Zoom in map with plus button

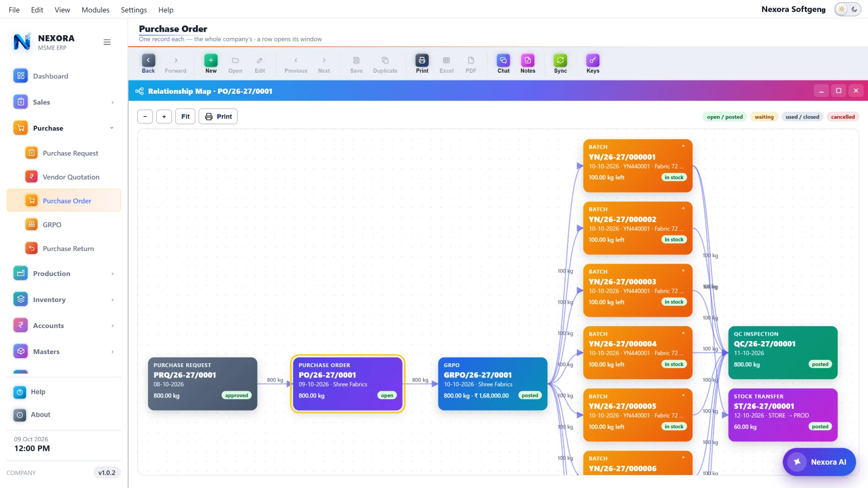tap(164, 117)
